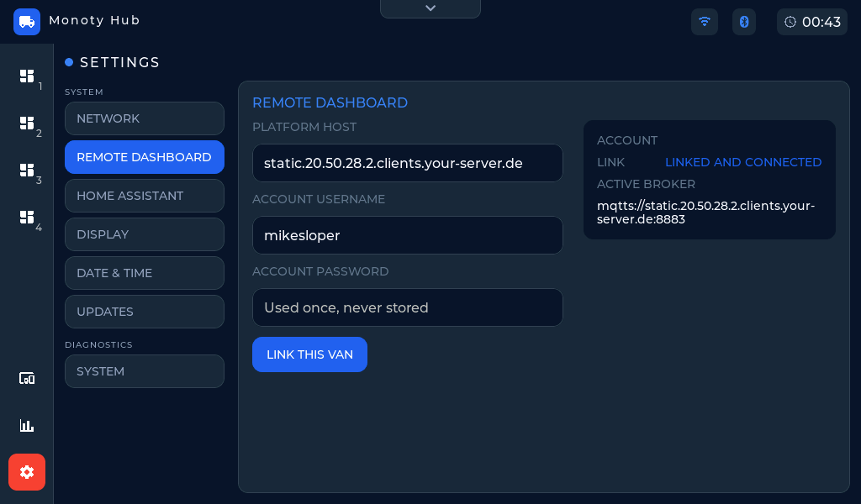Click the Account Username field with mikesloper
Viewport: 861px width, 504px height.
pyautogui.click(x=408, y=235)
